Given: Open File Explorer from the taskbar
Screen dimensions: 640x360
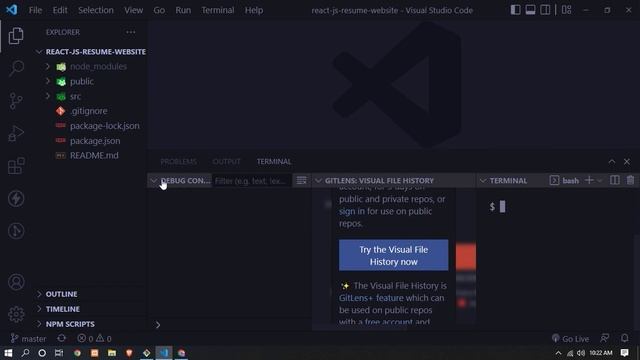Looking at the screenshot, I should click(x=112, y=353).
